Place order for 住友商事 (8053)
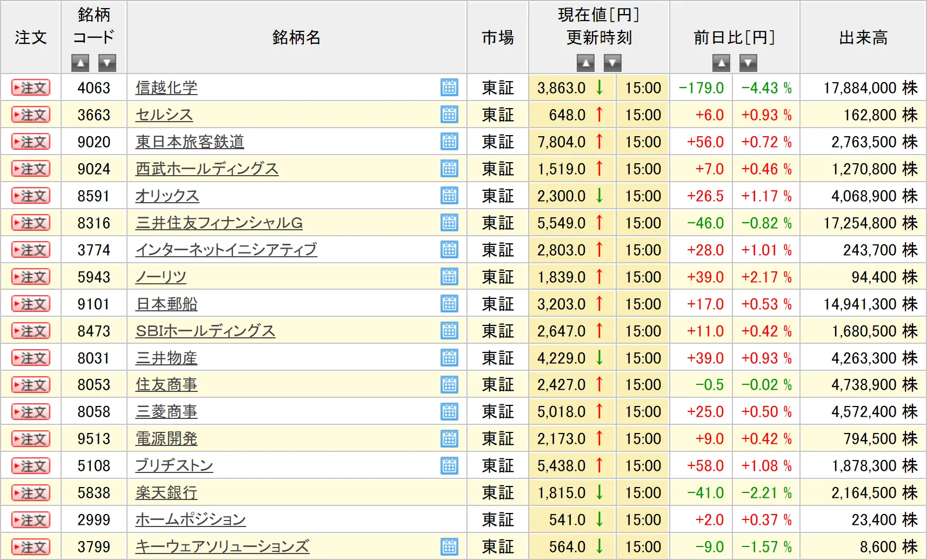927x560 pixels. [31, 385]
